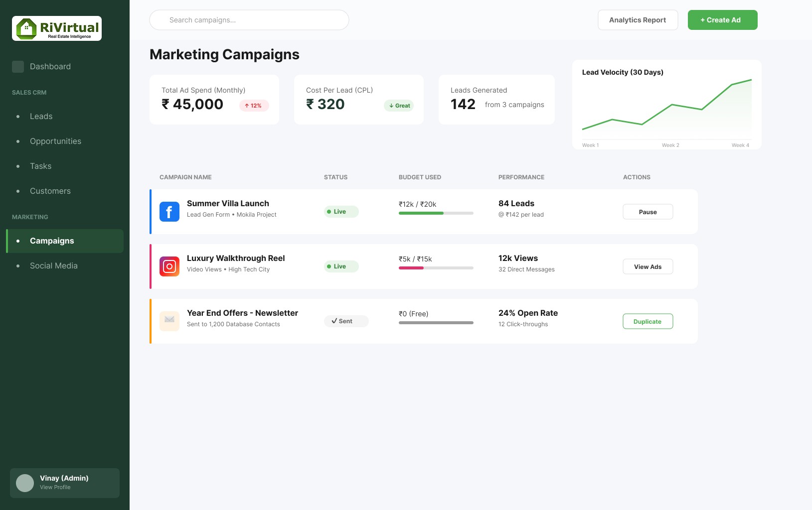812x510 pixels.
Task: Click the Great CPL badge
Action: [399, 106]
